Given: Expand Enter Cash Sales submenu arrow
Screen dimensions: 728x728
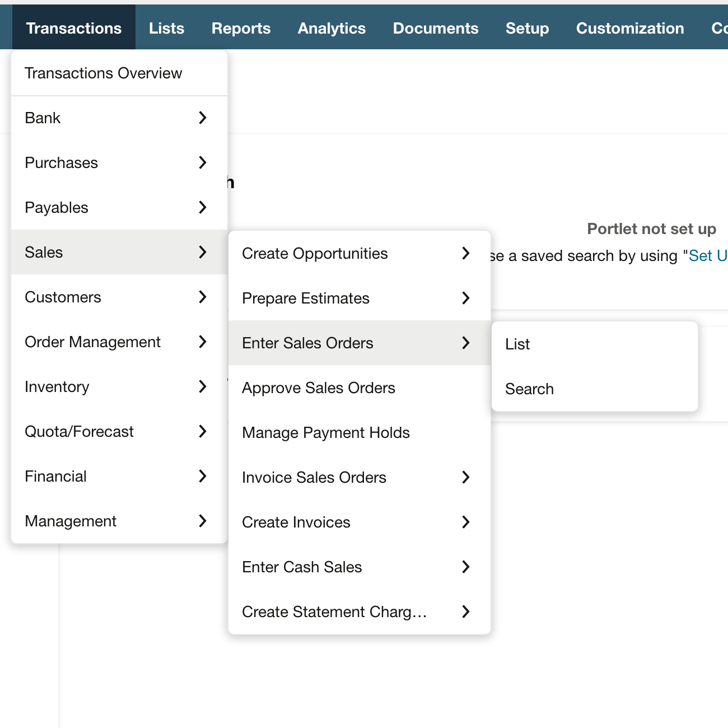Looking at the screenshot, I should tap(466, 567).
